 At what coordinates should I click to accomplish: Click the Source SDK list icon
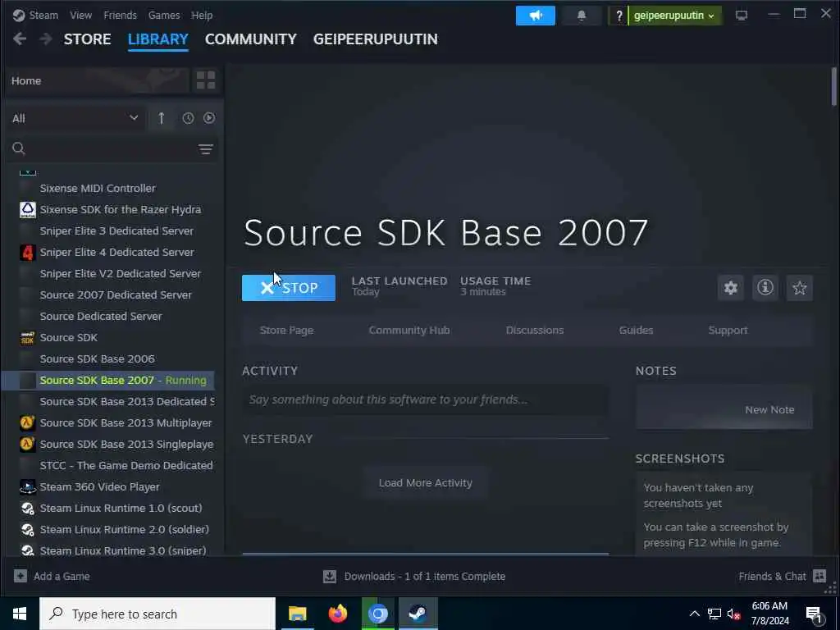(x=27, y=337)
